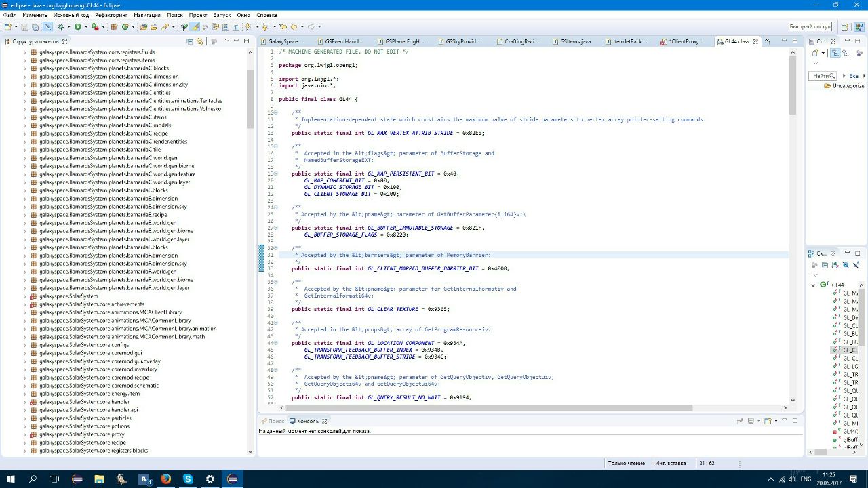Switch to the GSItems.java editor tab
Image resolution: width=868 pixels, height=488 pixels.
(576, 41)
